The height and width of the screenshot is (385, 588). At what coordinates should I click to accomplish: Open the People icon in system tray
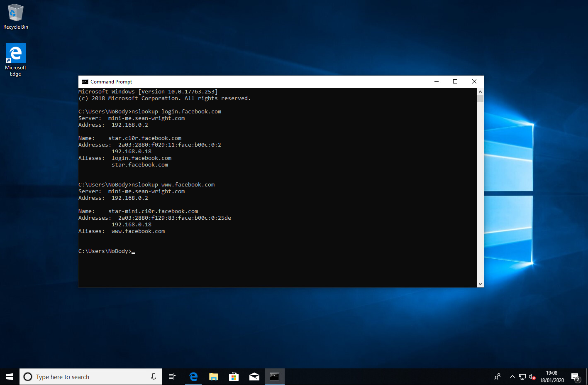tap(498, 377)
